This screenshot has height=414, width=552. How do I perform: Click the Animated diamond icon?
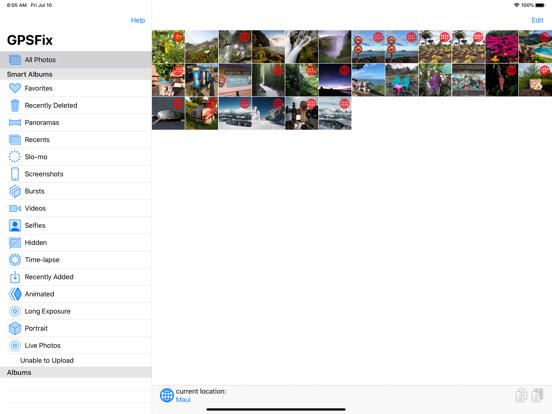pos(15,294)
